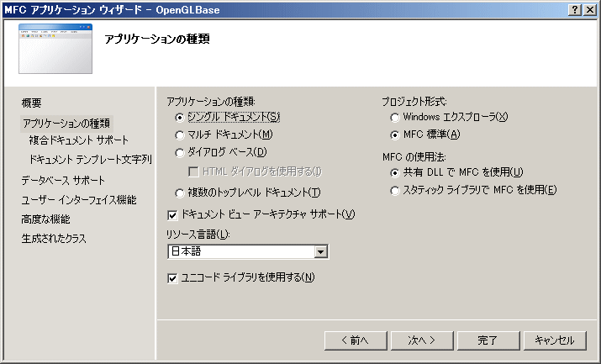Image resolution: width=601 pixels, height=364 pixels.
Task: Open 高度な機能 page
Action: click(45, 219)
